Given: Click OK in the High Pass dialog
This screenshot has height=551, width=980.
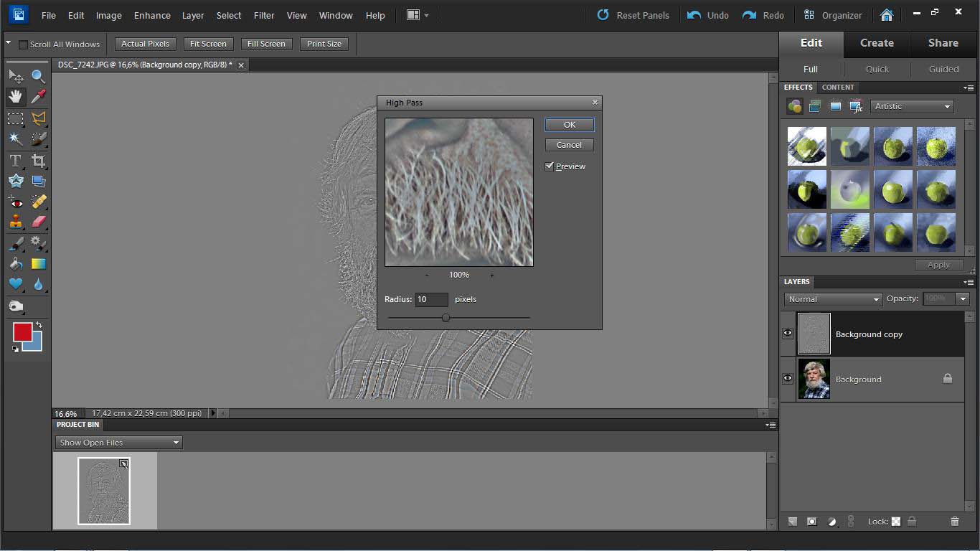Looking at the screenshot, I should (569, 125).
